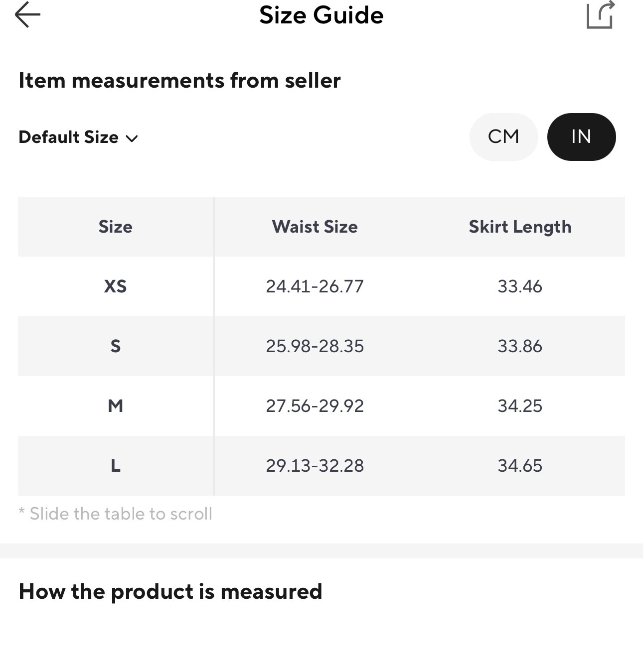Tap the back arrow icon
This screenshot has height=672, width=643.
(27, 15)
